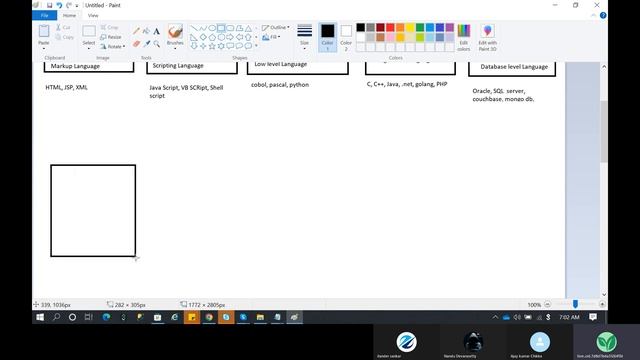Image resolution: width=640 pixels, height=360 pixels.
Task: Minimize the ribbon using the chevron
Action: tap(593, 16)
